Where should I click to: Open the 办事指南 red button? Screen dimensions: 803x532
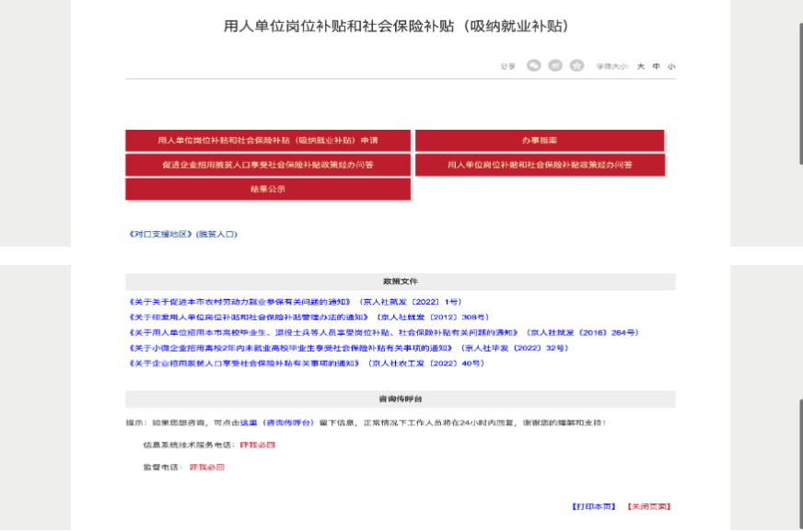(x=539, y=141)
